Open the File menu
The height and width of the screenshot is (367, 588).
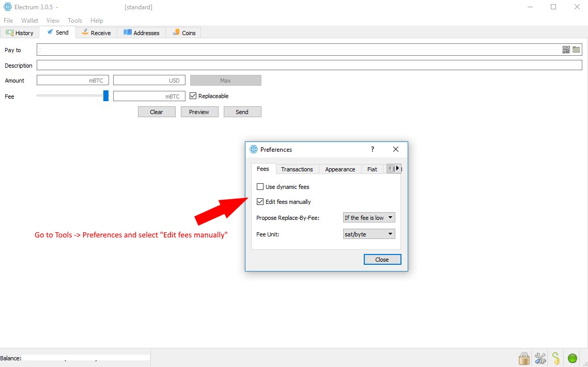(x=8, y=21)
